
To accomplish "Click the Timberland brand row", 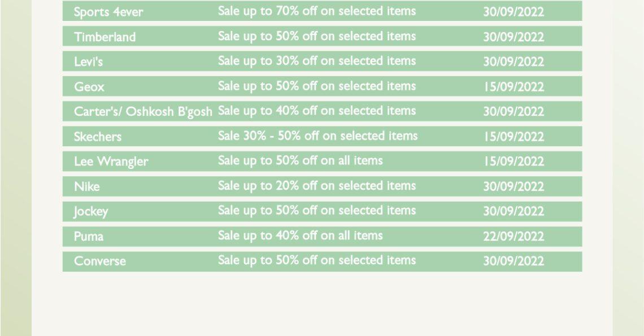I will click(x=322, y=36).
